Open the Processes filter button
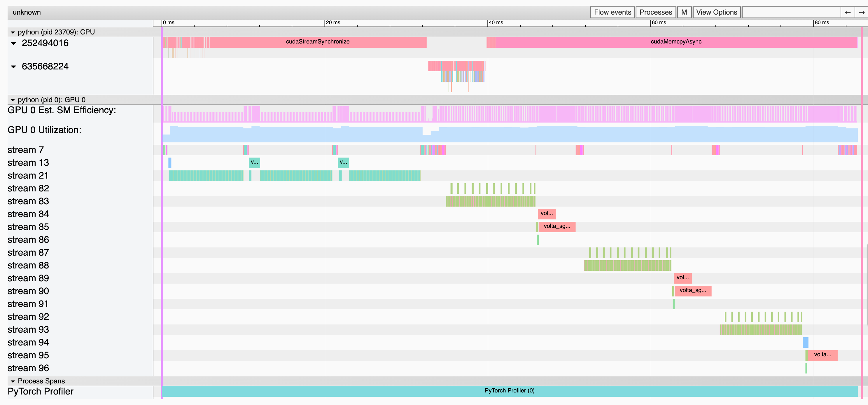 click(x=655, y=13)
